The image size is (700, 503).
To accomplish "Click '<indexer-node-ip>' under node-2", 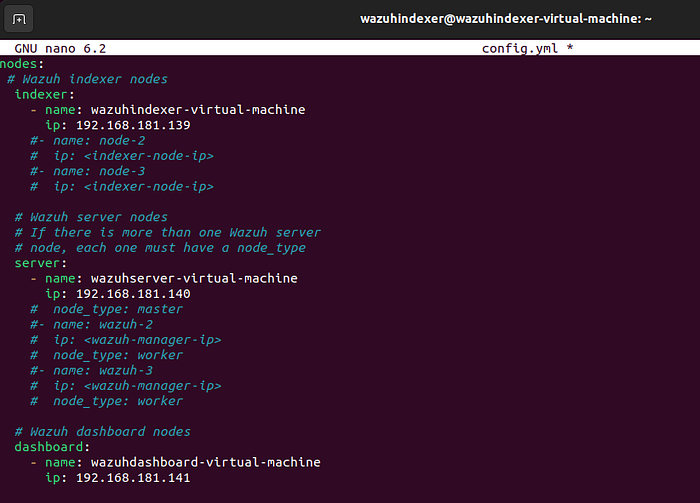I will coord(149,156).
